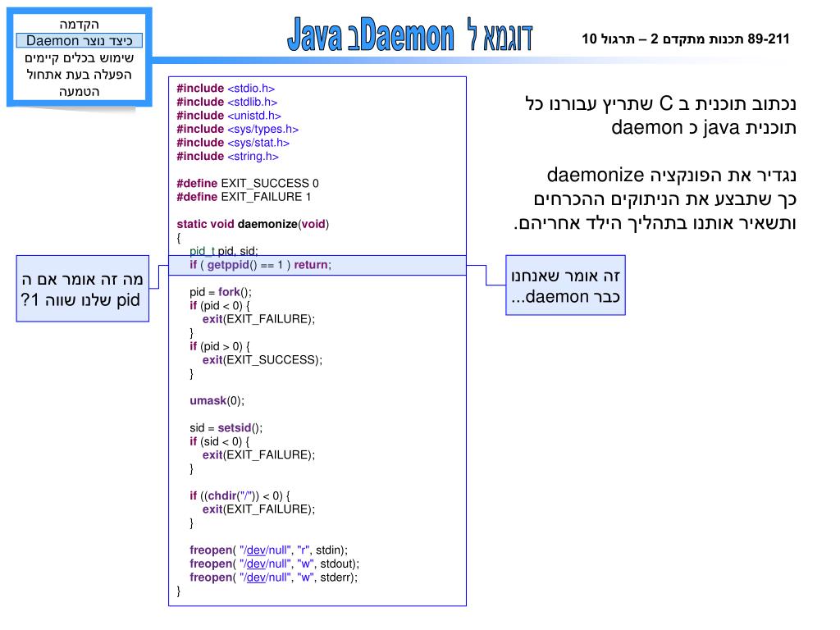Click the 'umask(0);' line
The width and height of the screenshot is (840, 630).
point(217,400)
